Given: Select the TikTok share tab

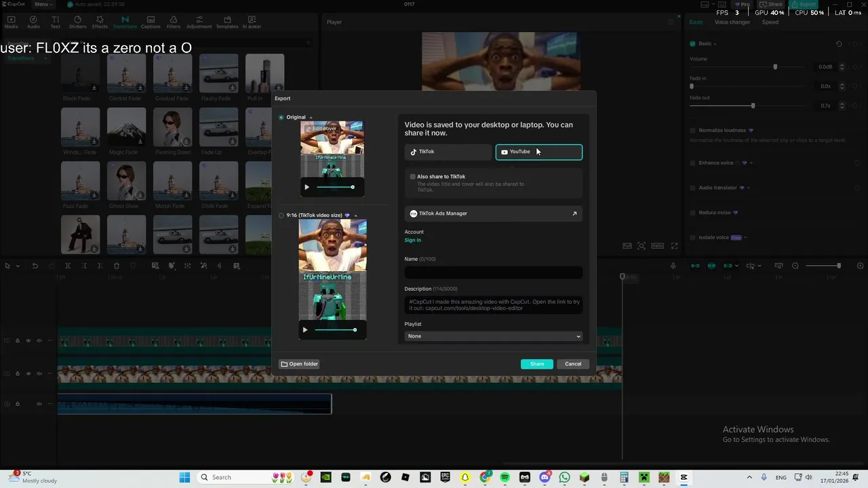Looking at the screenshot, I should (448, 152).
